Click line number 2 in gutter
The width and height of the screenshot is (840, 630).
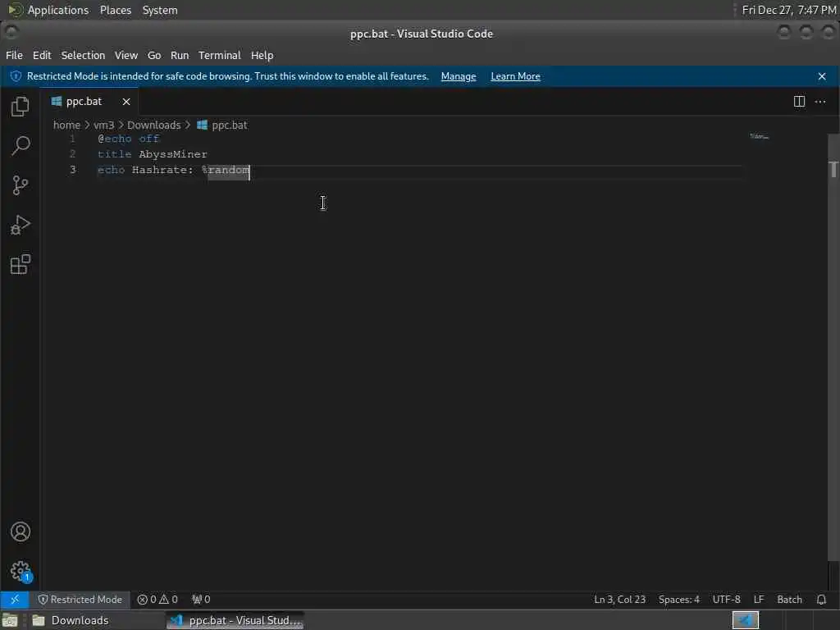point(72,154)
